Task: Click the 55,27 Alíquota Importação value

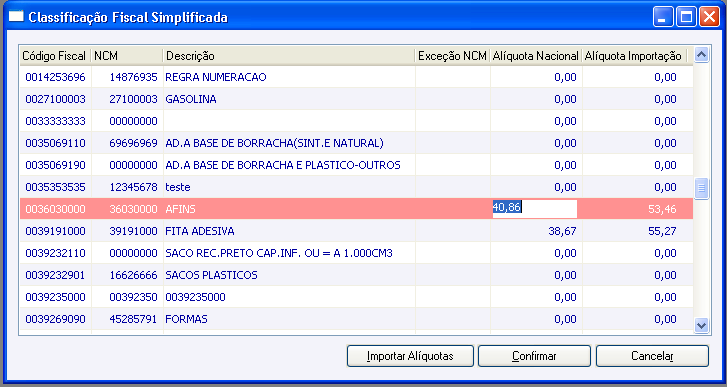Action: click(663, 231)
